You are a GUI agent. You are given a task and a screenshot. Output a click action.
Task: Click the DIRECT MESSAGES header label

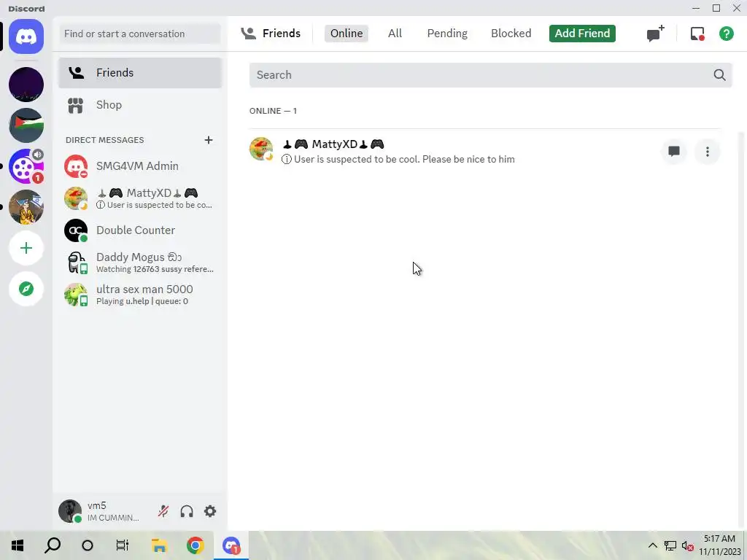click(x=105, y=140)
